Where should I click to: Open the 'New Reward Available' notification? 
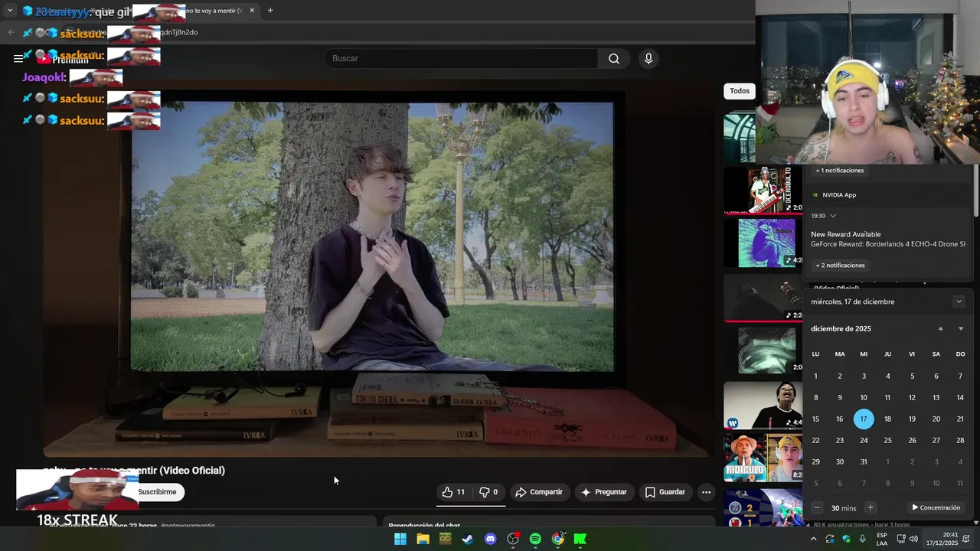pyautogui.click(x=888, y=239)
